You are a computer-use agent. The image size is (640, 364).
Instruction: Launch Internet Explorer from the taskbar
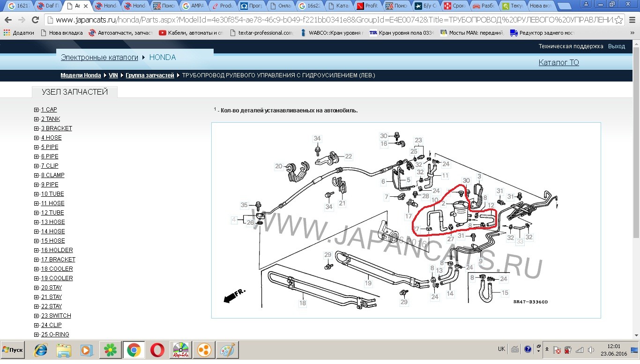point(41,350)
